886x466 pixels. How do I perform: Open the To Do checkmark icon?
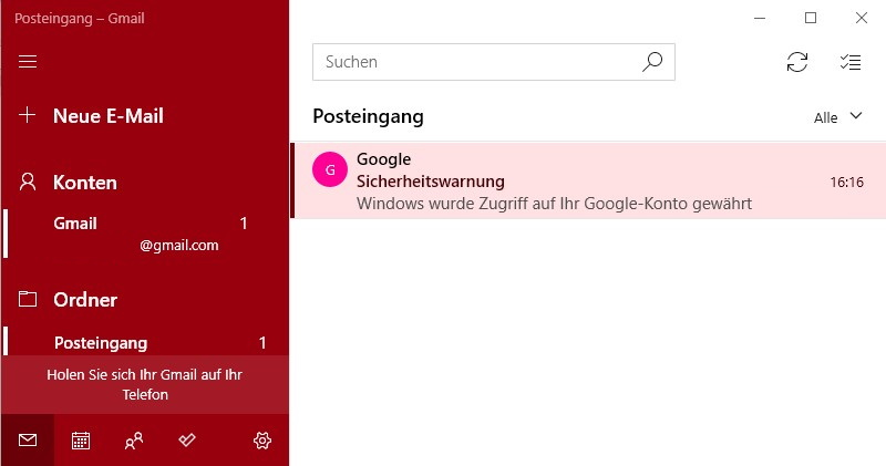tap(187, 439)
